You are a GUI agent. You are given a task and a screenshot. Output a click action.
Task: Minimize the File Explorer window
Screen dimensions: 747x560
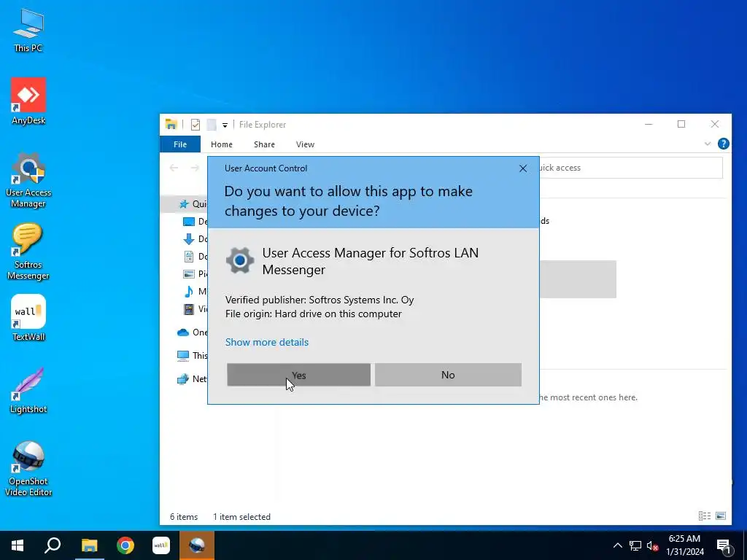(649, 124)
